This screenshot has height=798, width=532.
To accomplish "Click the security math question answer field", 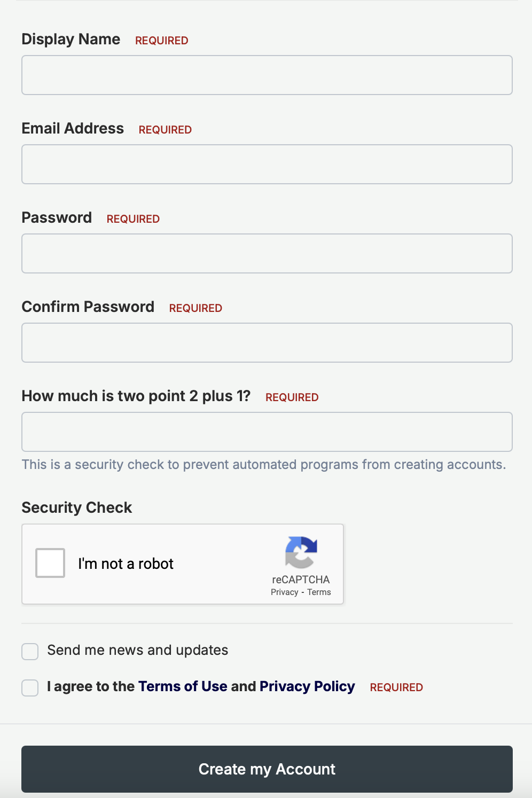I will [267, 432].
